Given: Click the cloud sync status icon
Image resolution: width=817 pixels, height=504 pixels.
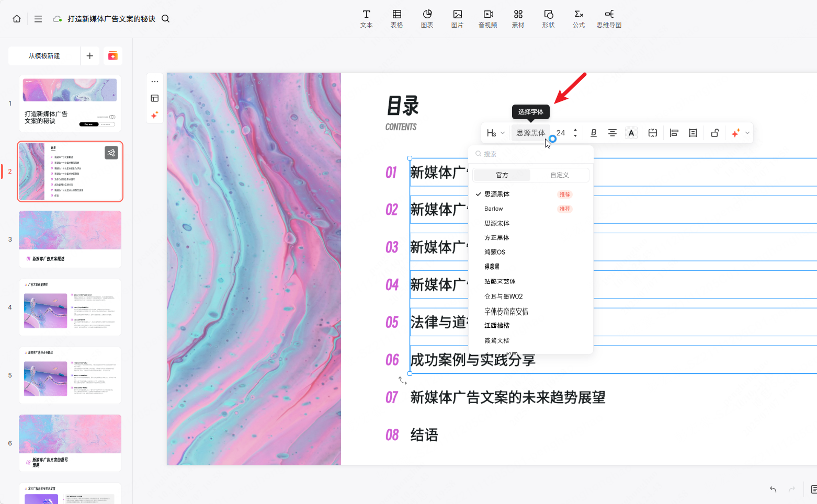Looking at the screenshot, I should (57, 19).
